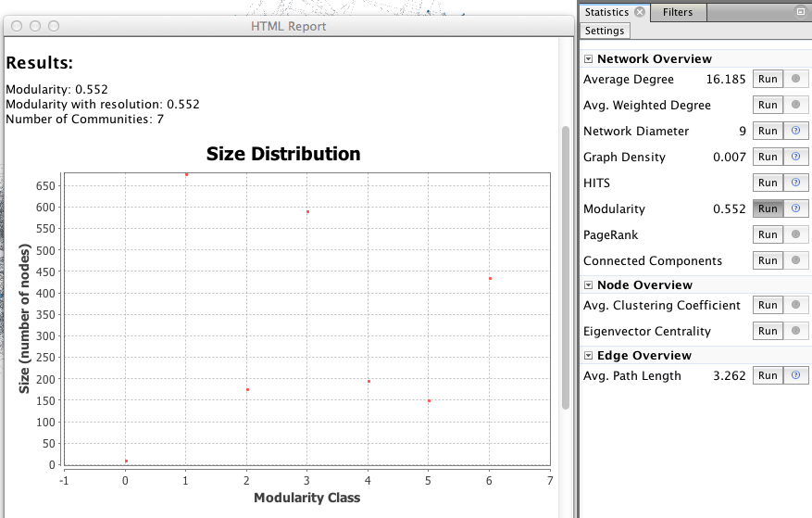
Task: Open the Settings button in Statistics
Action: [605, 31]
